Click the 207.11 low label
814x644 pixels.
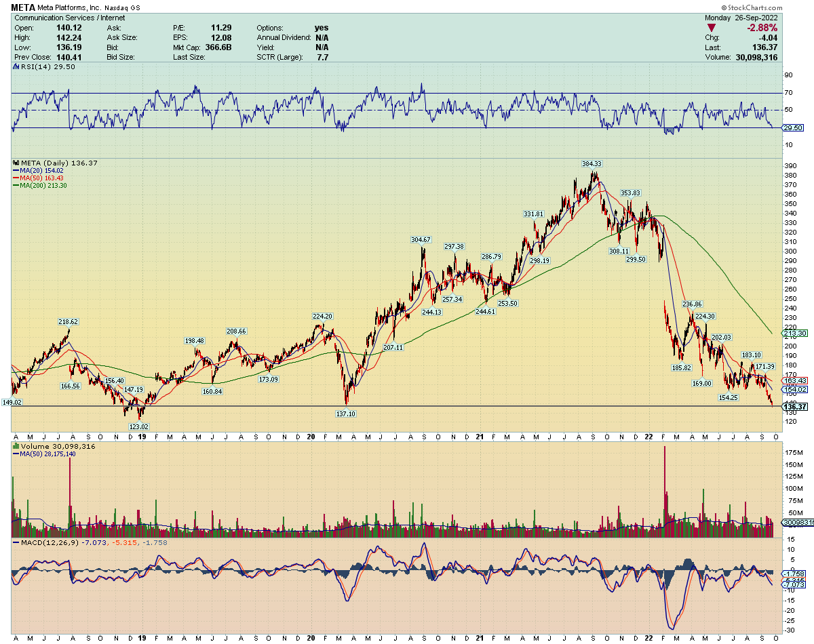(393, 347)
